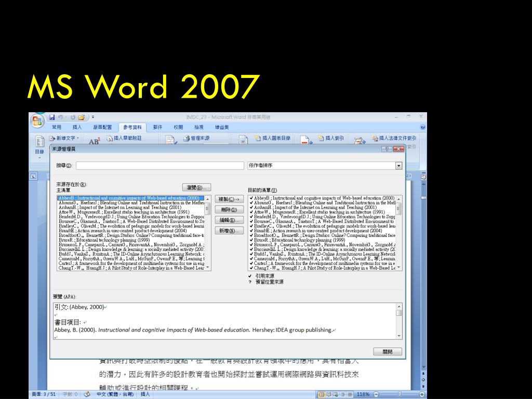Open Word help with the blue question icon
The image size is (532, 399).
click(x=422, y=127)
